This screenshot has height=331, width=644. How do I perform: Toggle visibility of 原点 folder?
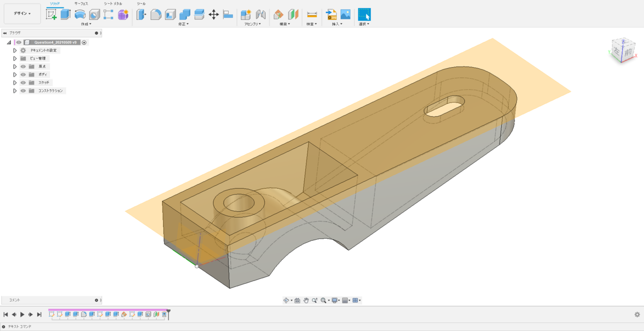[x=23, y=67]
